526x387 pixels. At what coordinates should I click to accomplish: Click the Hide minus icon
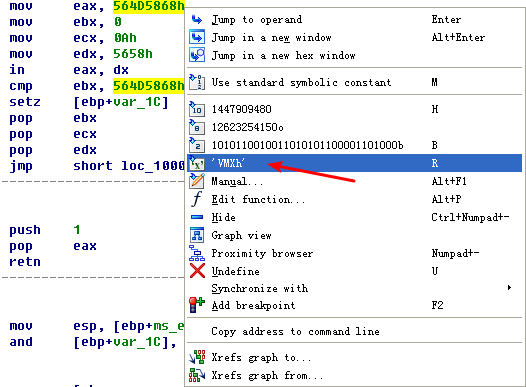click(197, 217)
